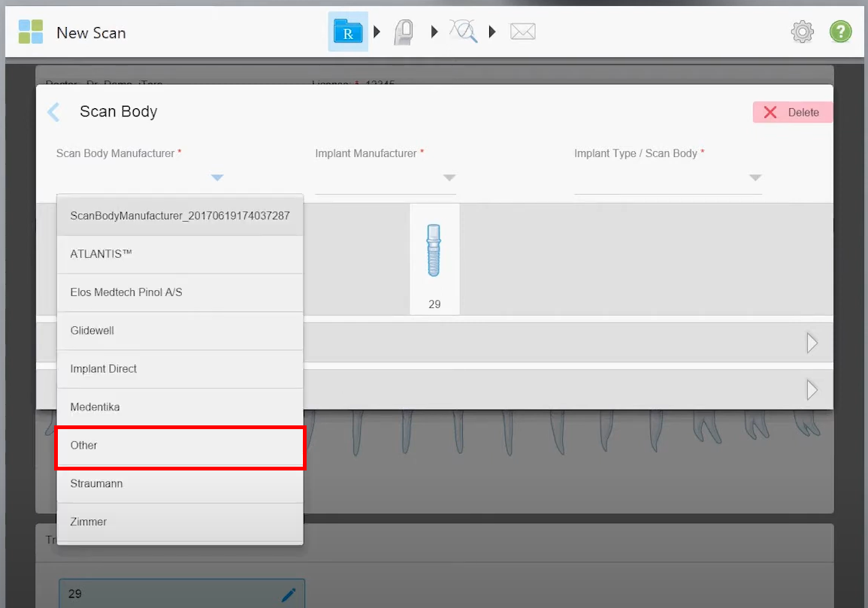The width and height of the screenshot is (868, 608).
Task: Open the help question mark
Action: point(840,32)
